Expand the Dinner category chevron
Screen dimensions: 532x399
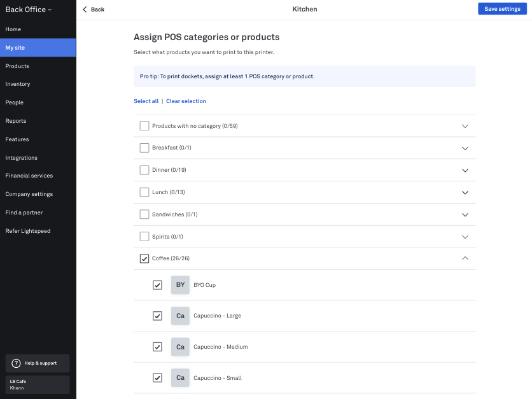click(465, 171)
